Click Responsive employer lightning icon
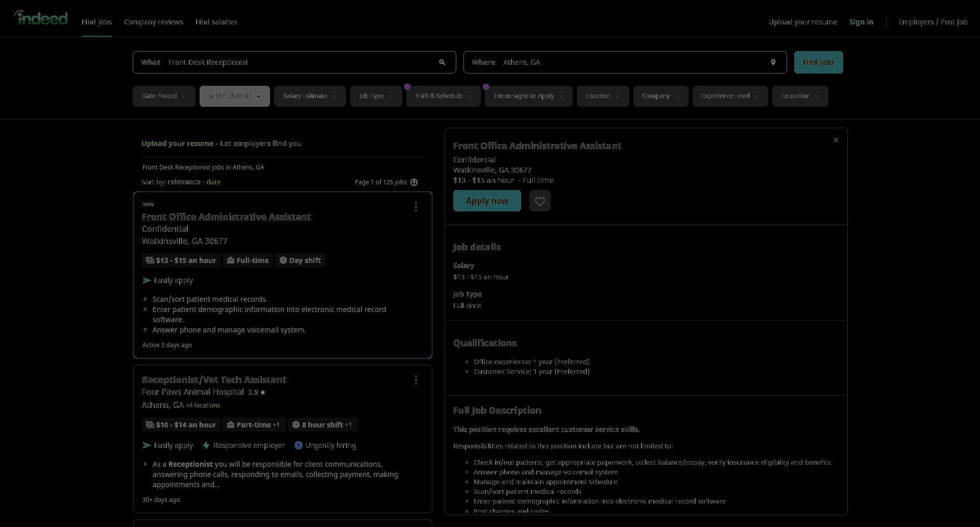This screenshot has height=527, width=980. 206,445
